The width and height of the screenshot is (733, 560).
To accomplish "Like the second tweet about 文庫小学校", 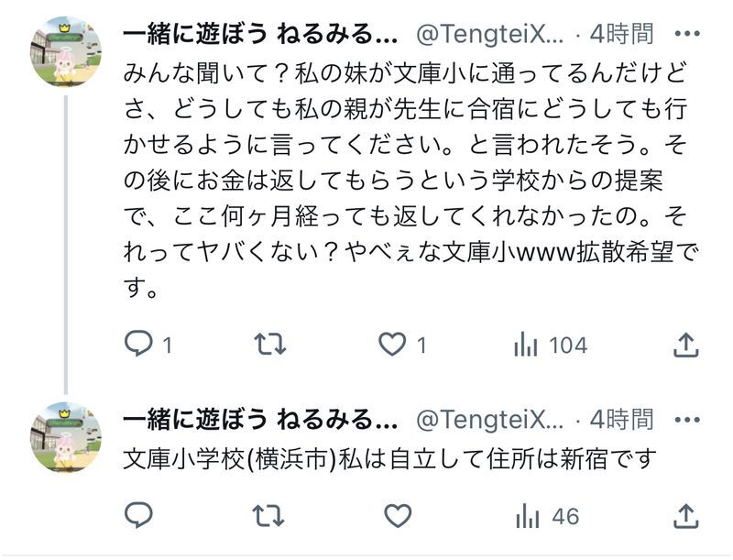I will pyautogui.click(x=398, y=516).
